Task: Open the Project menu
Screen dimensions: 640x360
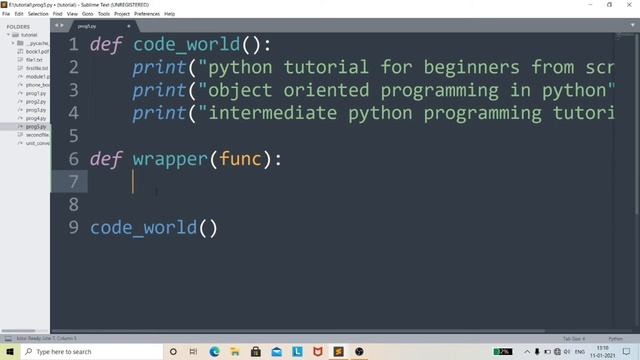Action: click(122, 14)
